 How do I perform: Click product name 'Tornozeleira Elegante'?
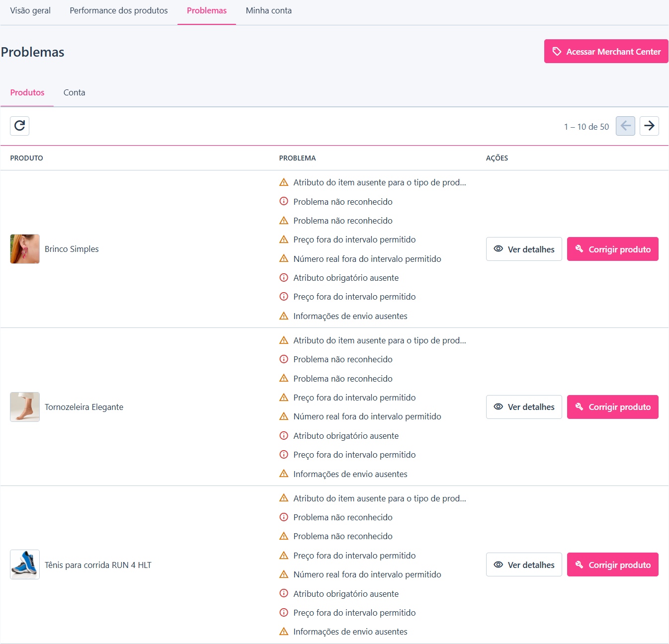click(84, 407)
